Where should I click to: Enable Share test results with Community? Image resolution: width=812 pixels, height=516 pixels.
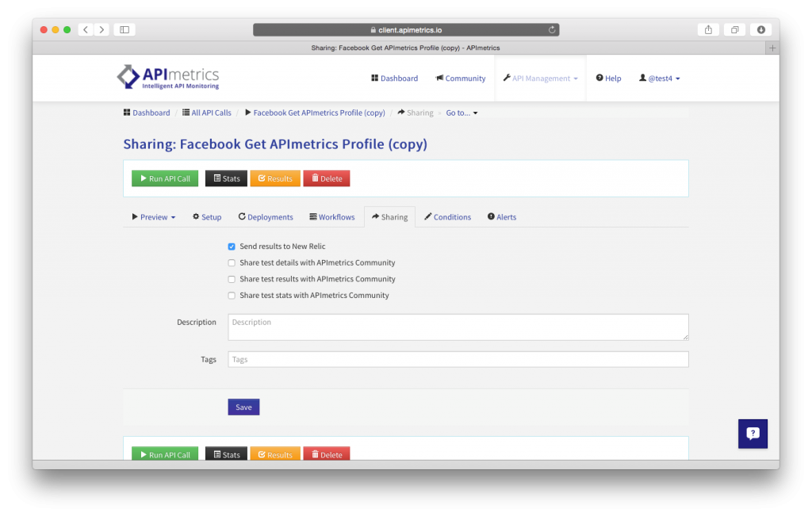[232, 279]
